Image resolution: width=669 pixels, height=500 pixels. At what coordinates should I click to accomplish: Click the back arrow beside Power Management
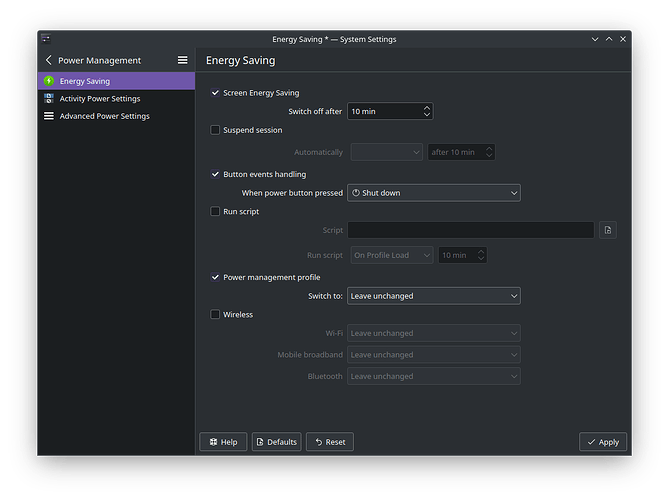49,60
